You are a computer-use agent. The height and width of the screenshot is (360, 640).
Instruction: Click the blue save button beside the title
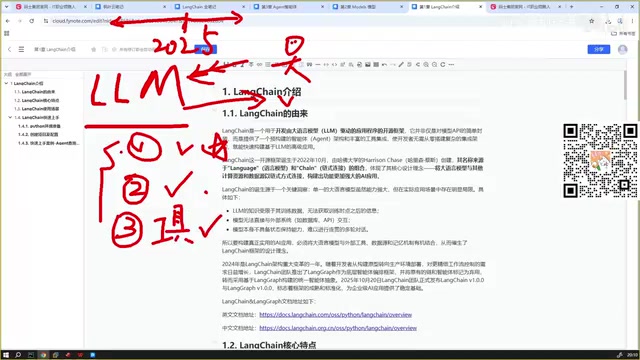[x=206, y=49]
